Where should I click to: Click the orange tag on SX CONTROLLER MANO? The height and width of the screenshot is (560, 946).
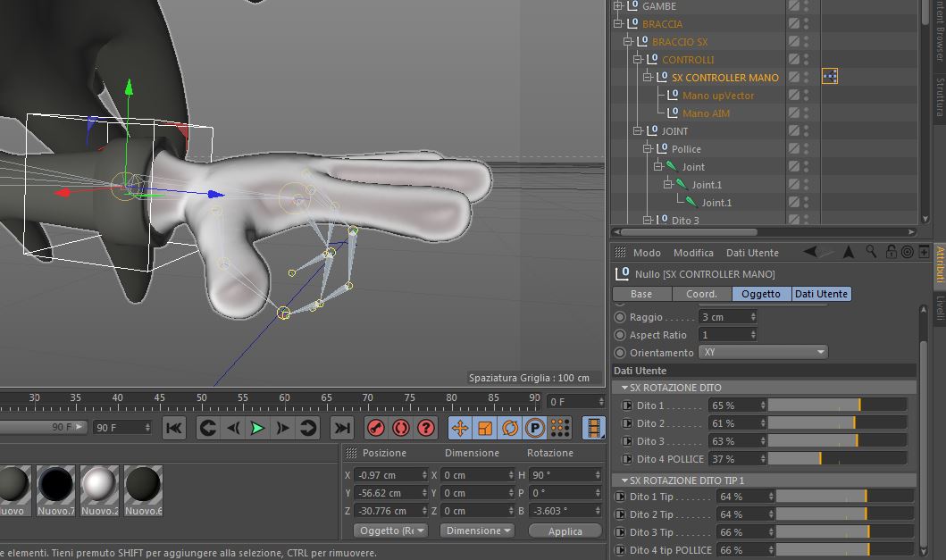point(830,77)
